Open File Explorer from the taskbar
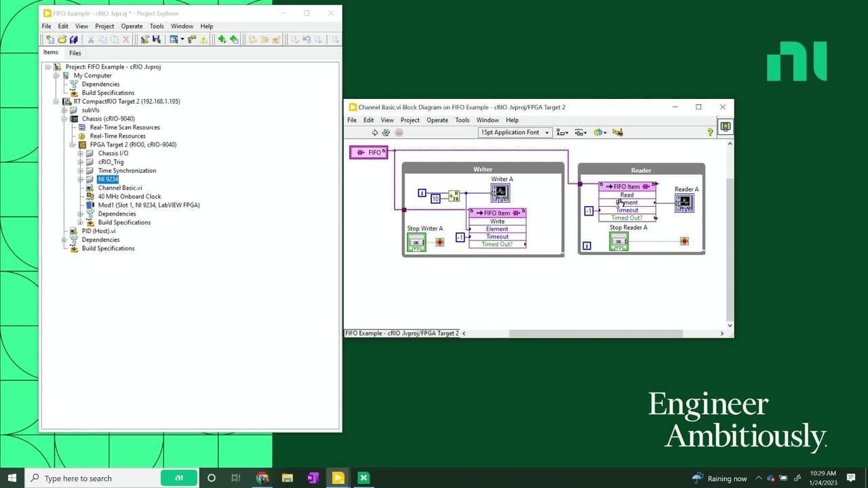 pos(287,479)
